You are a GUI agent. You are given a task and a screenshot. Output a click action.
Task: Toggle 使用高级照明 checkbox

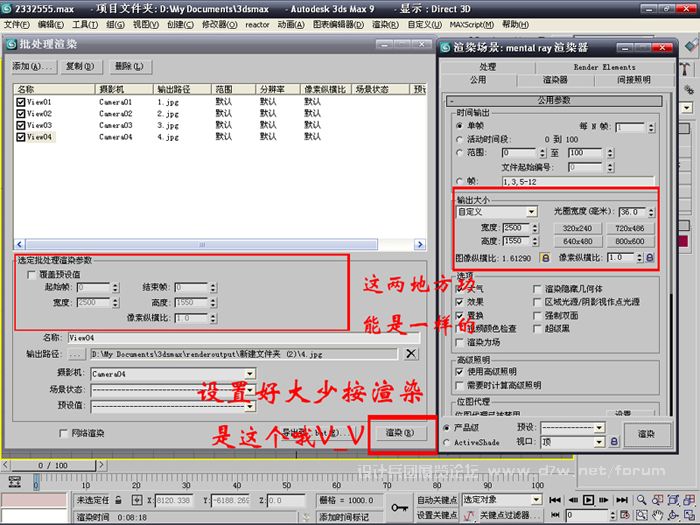coord(459,371)
